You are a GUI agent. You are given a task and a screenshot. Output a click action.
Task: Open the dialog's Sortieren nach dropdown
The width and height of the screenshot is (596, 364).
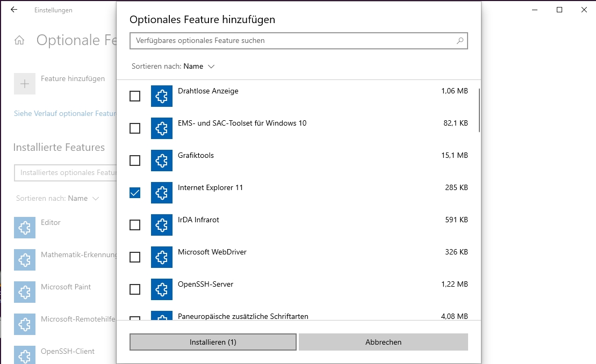(198, 67)
